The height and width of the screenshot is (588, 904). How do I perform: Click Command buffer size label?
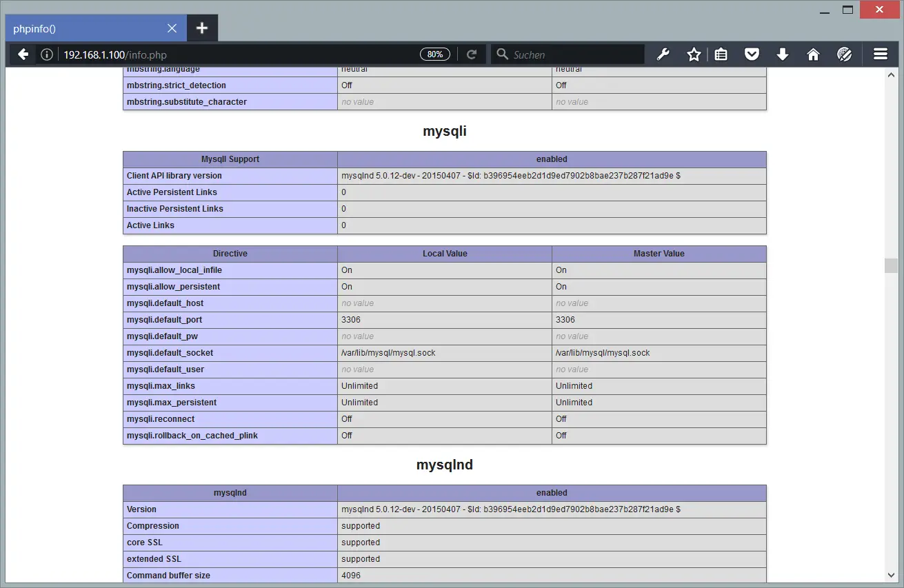(168, 576)
